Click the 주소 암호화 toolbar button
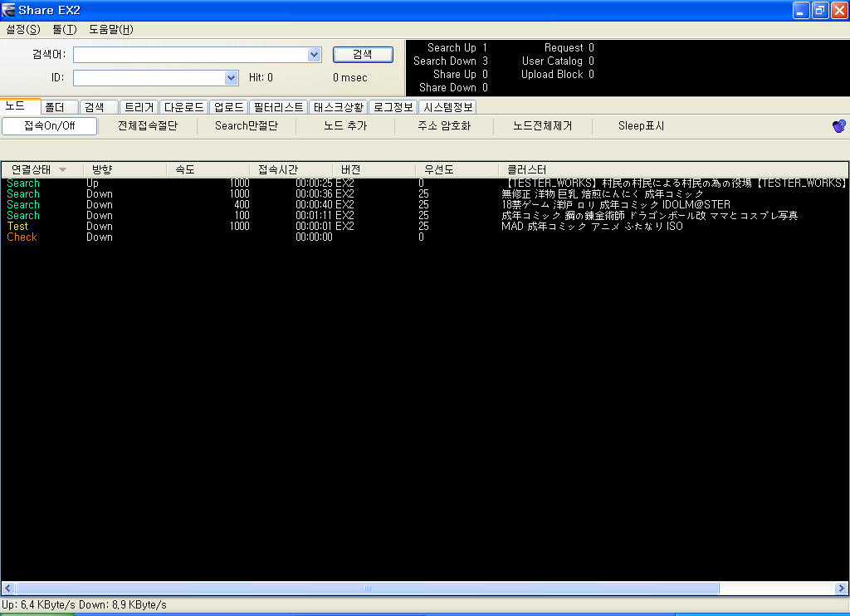 click(444, 126)
